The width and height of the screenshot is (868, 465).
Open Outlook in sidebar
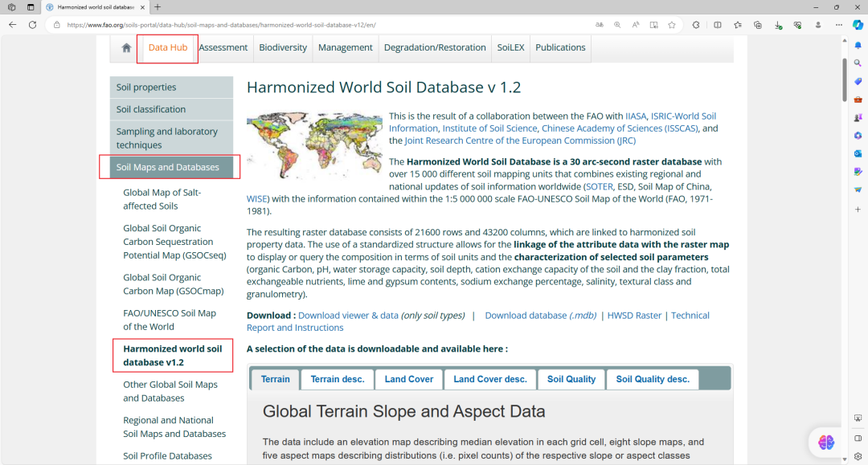coord(858,153)
